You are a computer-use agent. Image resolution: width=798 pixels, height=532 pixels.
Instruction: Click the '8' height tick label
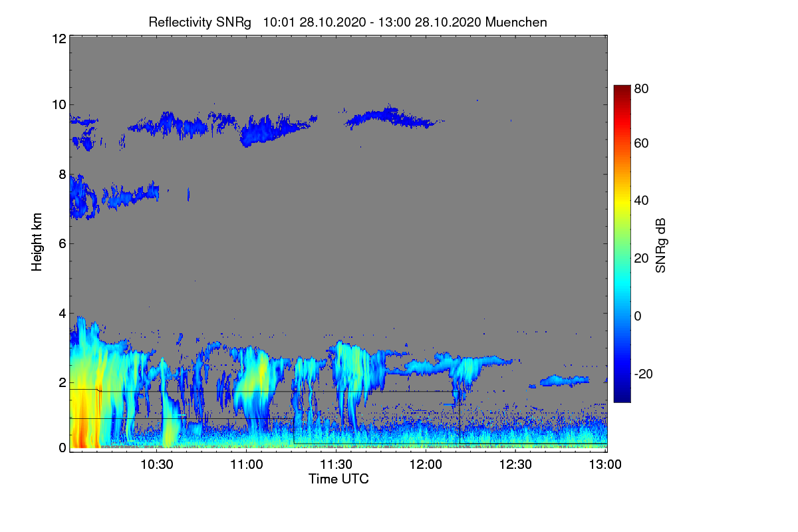coord(61,174)
